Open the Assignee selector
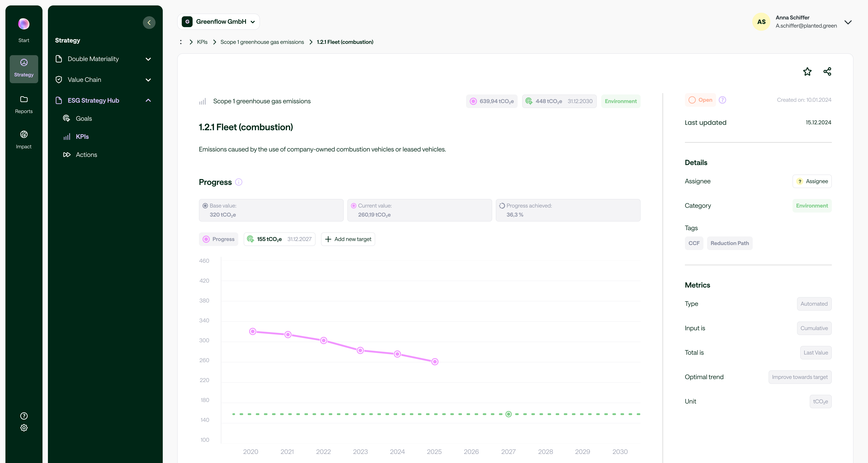868x463 pixels. click(x=812, y=181)
